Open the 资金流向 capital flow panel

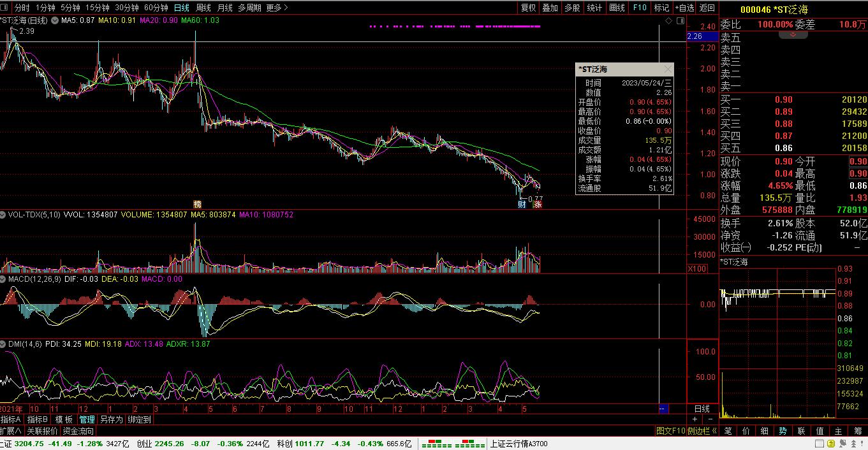coord(78,431)
